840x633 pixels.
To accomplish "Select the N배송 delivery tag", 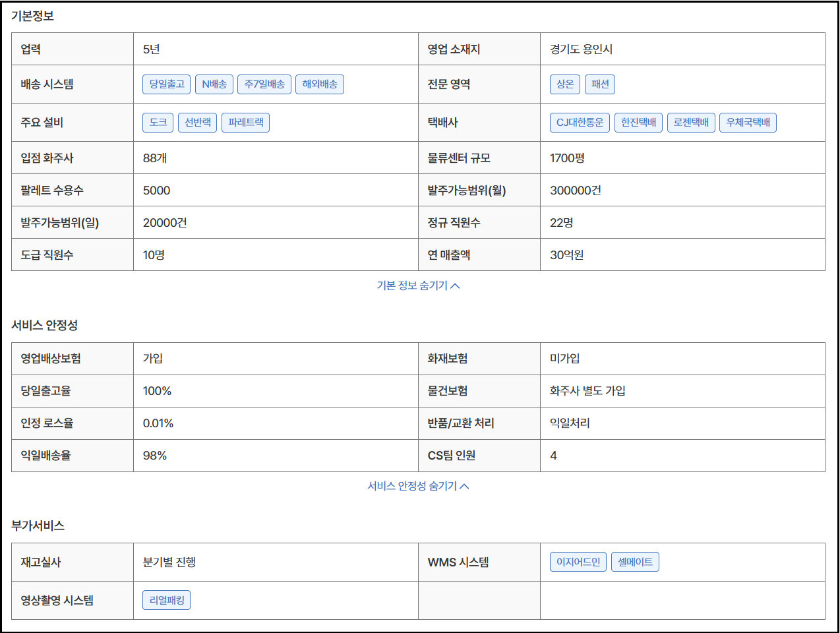I will click(x=214, y=84).
